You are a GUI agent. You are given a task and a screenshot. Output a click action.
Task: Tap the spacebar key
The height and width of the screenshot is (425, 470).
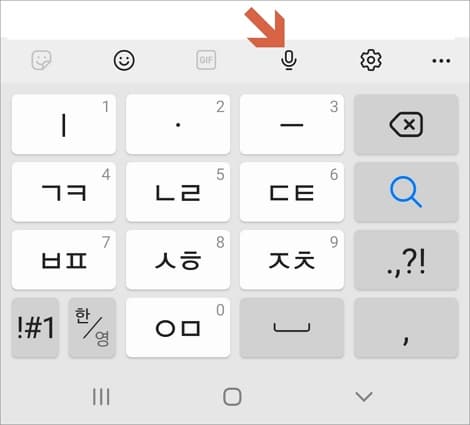coord(292,328)
